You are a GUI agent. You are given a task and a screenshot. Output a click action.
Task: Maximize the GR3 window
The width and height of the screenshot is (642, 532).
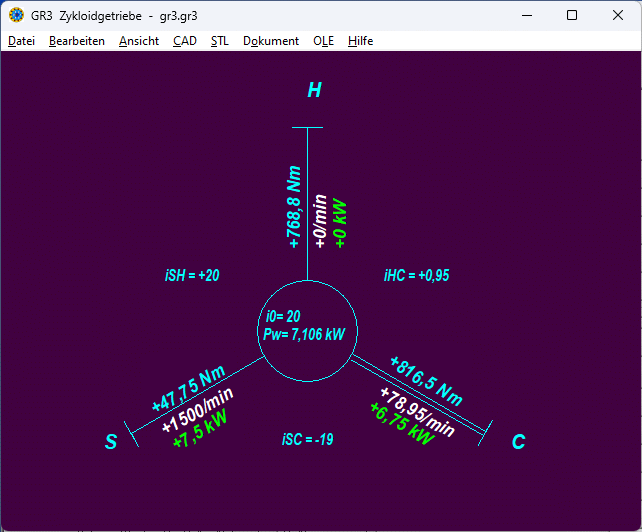[x=572, y=15]
